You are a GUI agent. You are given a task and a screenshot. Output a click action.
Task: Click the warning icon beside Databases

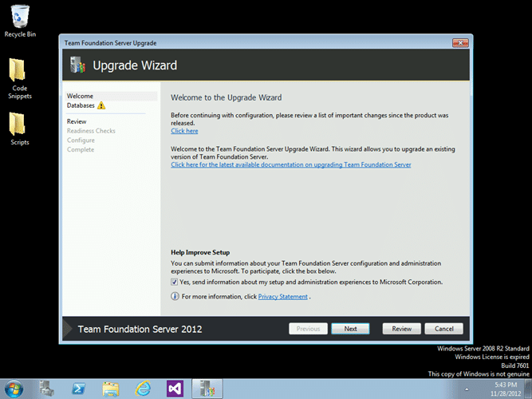tap(101, 105)
